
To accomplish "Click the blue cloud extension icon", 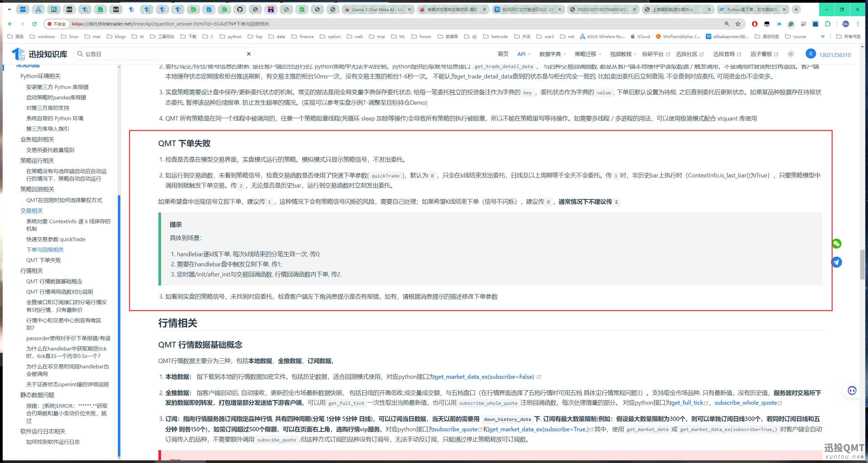I will coord(779,24).
